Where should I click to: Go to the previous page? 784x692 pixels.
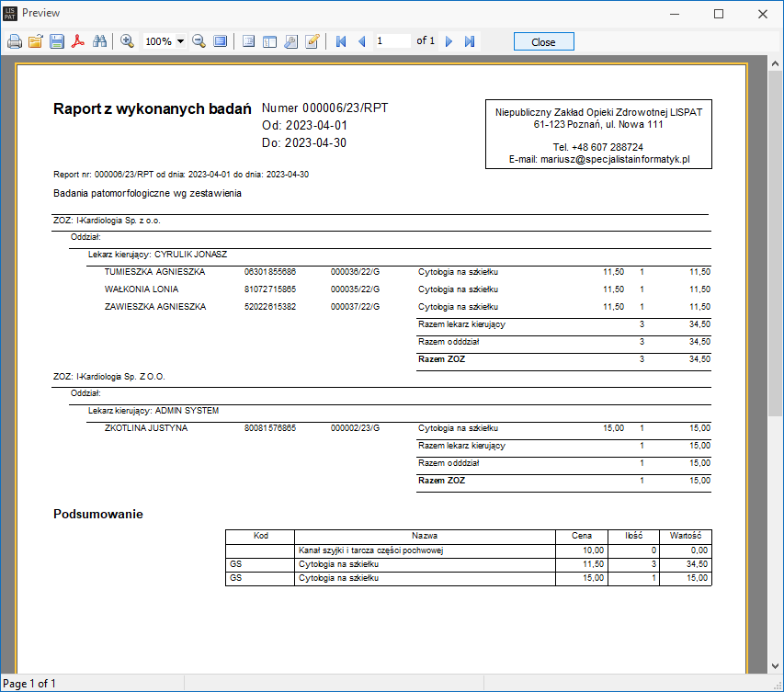coord(361,41)
